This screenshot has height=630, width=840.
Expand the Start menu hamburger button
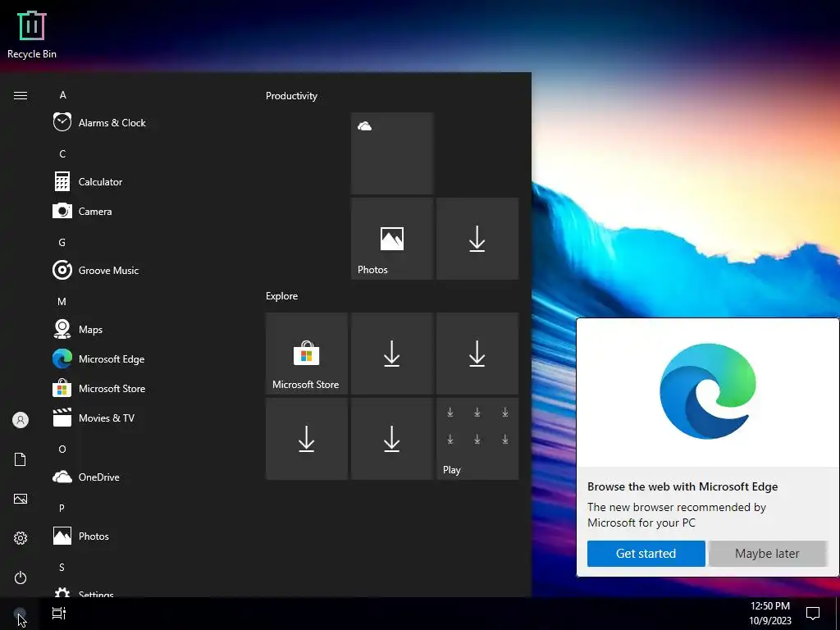pos(21,95)
